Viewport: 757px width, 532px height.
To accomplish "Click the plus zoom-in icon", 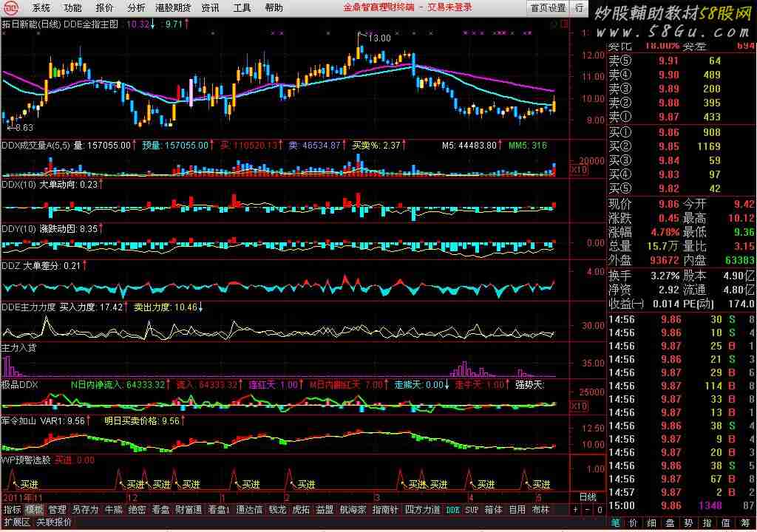I will pyautogui.click(x=575, y=510).
